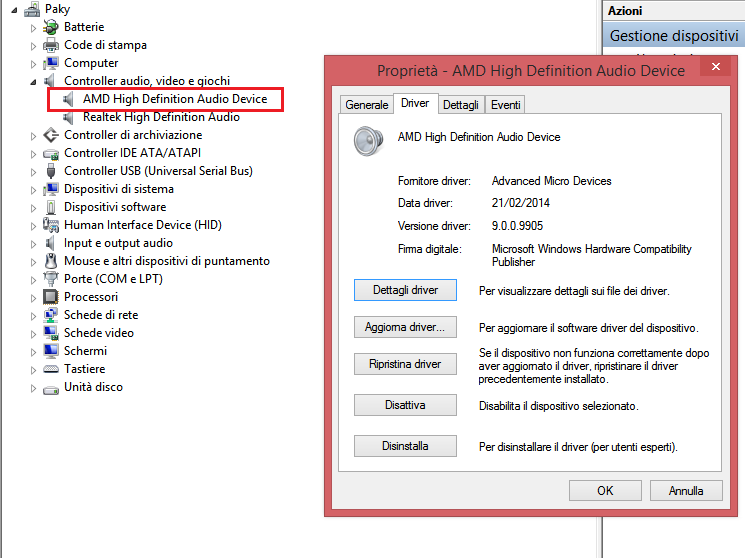Select the Code di stampa printer icon

point(51,45)
